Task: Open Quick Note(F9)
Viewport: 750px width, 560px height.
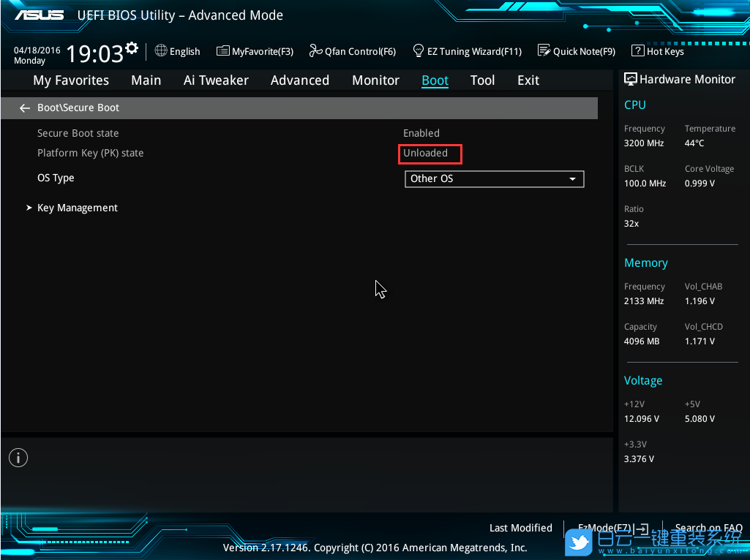Action: (x=577, y=51)
